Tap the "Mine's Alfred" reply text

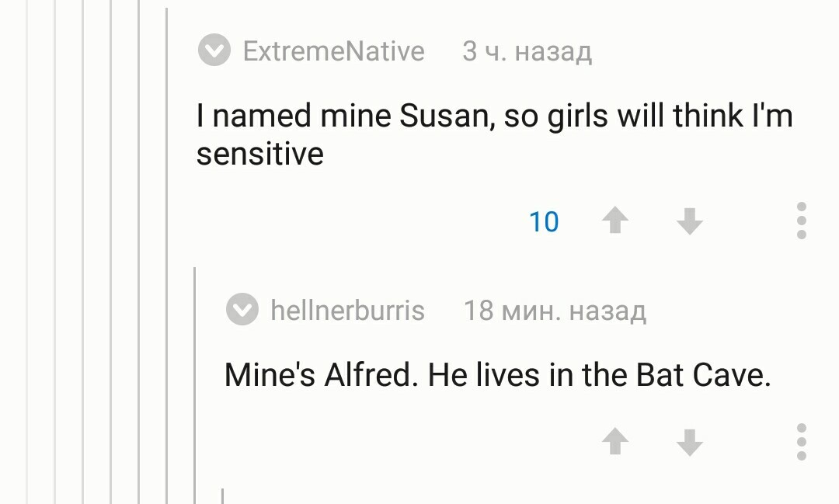click(x=497, y=376)
